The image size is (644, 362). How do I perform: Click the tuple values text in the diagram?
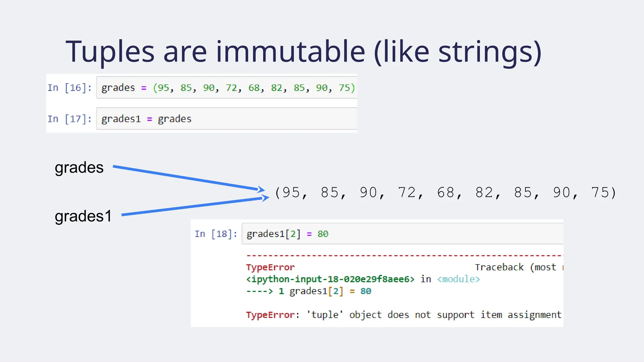click(446, 192)
